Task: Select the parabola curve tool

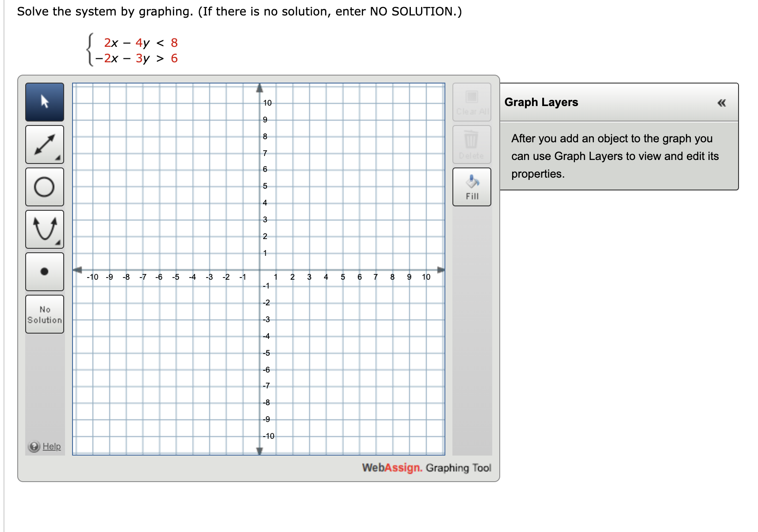Action: (45, 229)
